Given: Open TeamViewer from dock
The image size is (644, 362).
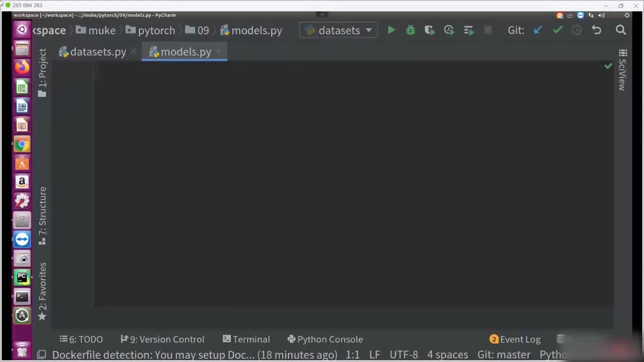Looking at the screenshot, I should pos(22,239).
